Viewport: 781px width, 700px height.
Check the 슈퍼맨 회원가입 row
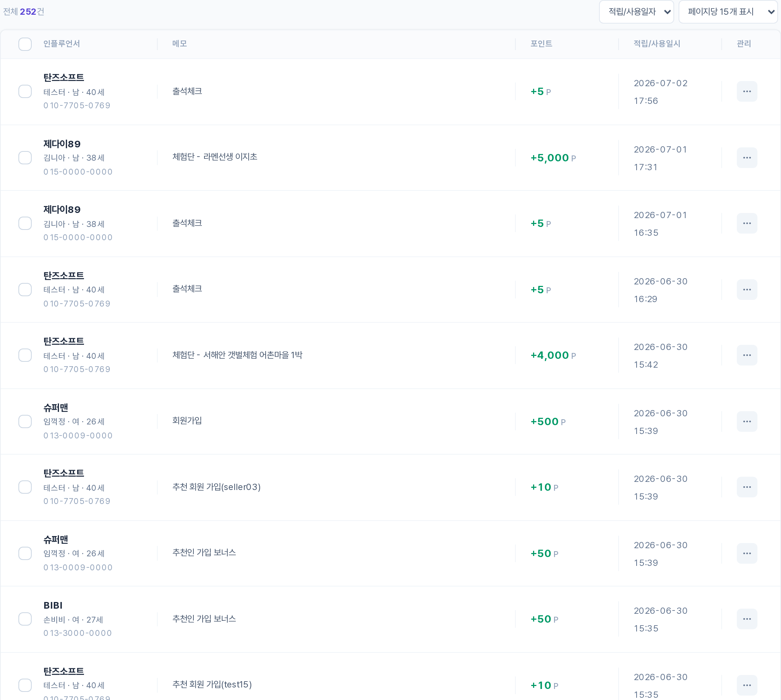click(x=25, y=421)
